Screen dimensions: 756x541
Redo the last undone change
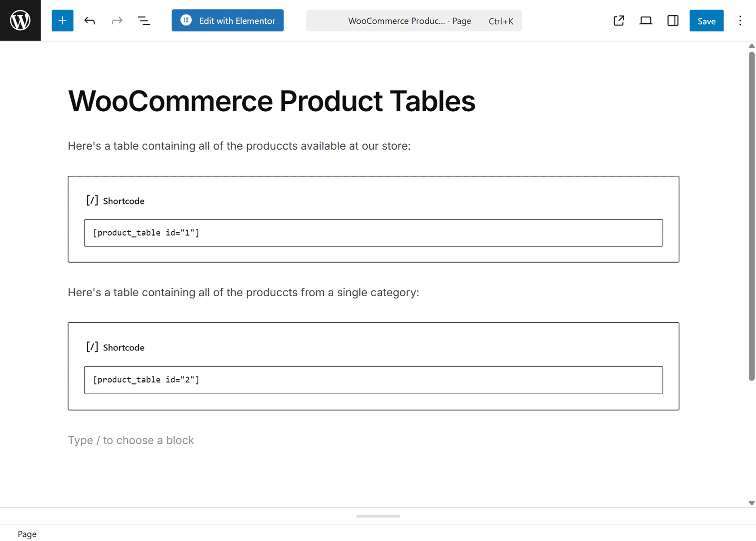(x=117, y=21)
